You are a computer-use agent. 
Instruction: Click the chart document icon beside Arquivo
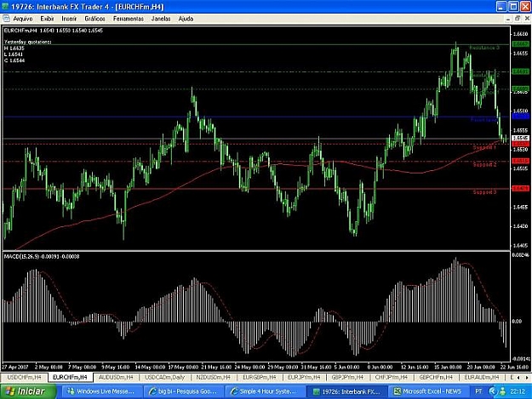tap(6, 19)
